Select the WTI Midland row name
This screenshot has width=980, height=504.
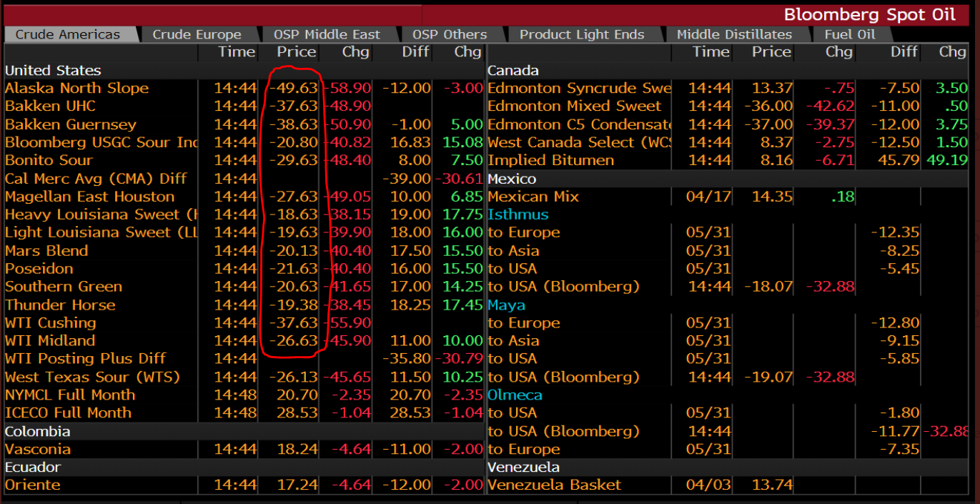(x=50, y=340)
